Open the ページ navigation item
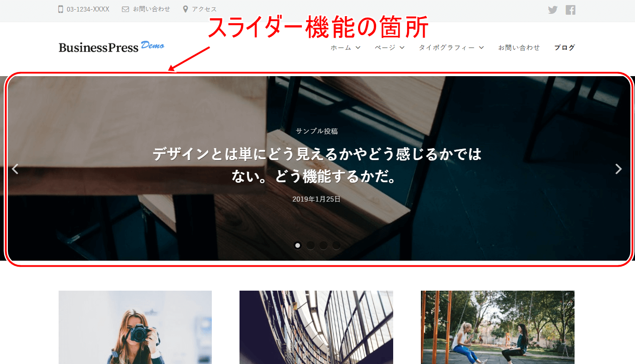The image size is (635, 364). [x=385, y=48]
